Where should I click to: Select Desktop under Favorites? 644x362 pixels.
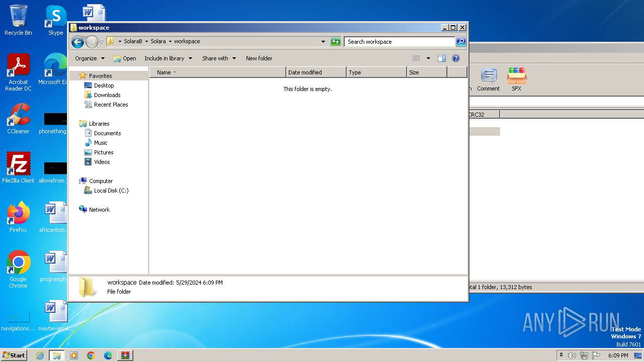[104, 85]
